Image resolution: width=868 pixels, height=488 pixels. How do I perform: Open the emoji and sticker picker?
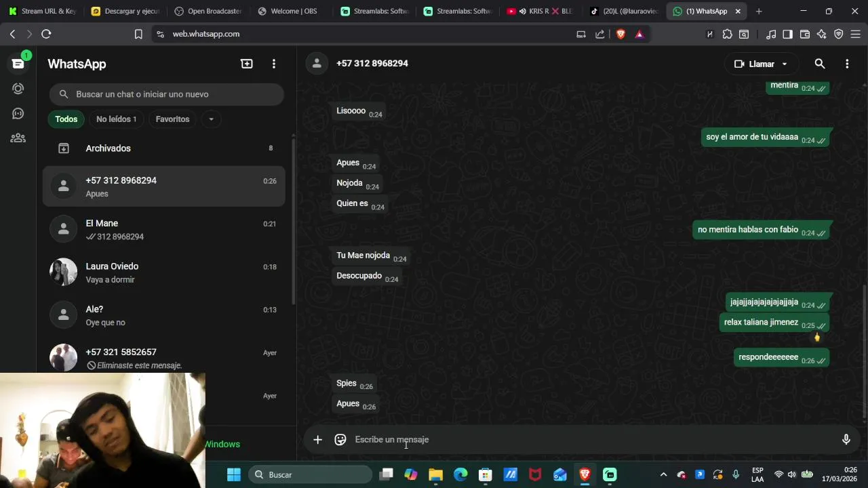pos(340,440)
